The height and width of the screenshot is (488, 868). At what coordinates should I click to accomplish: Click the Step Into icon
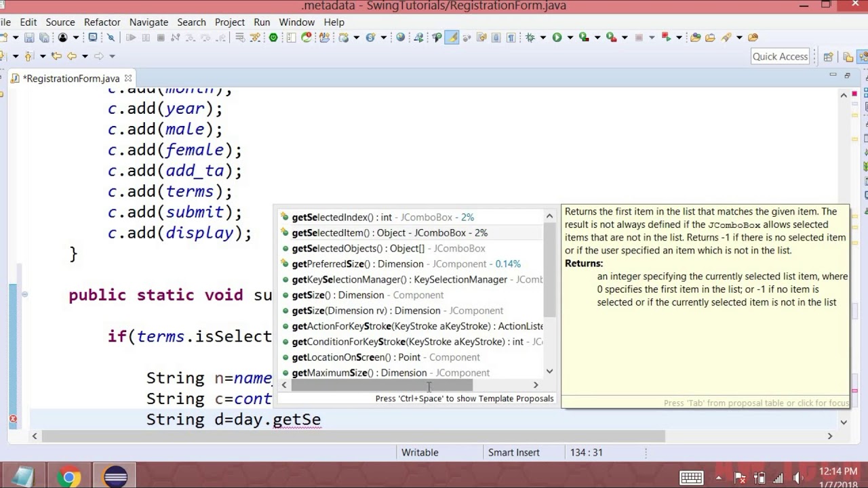[x=191, y=37]
